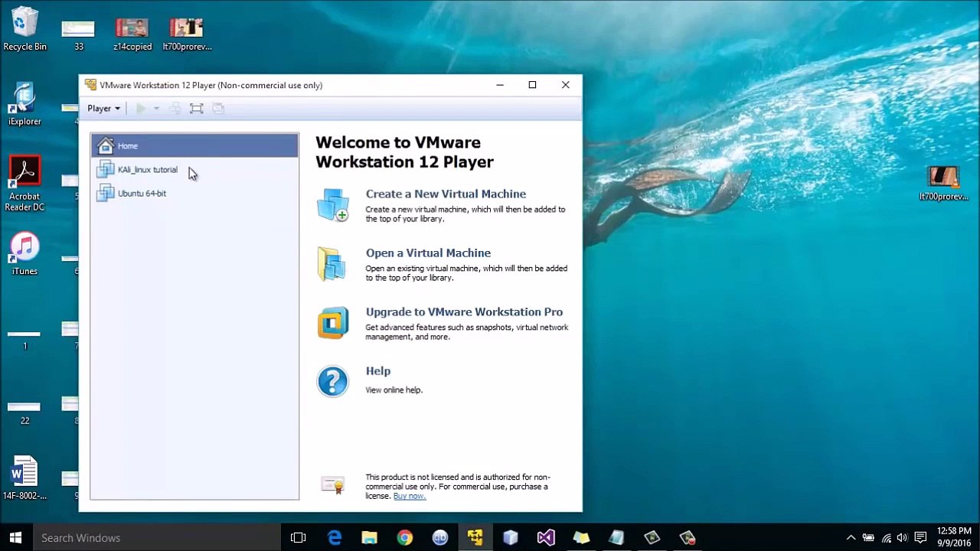Click the Unity mode toolbar icon

coord(218,109)
